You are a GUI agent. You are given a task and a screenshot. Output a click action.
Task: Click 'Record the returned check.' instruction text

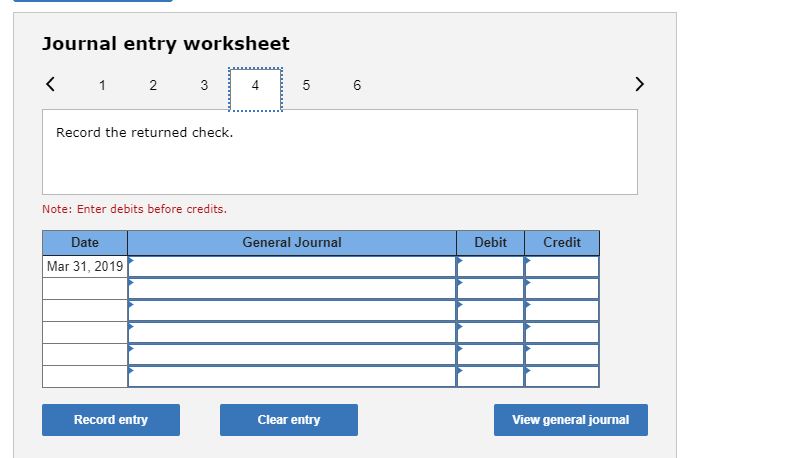pos(144,133)
